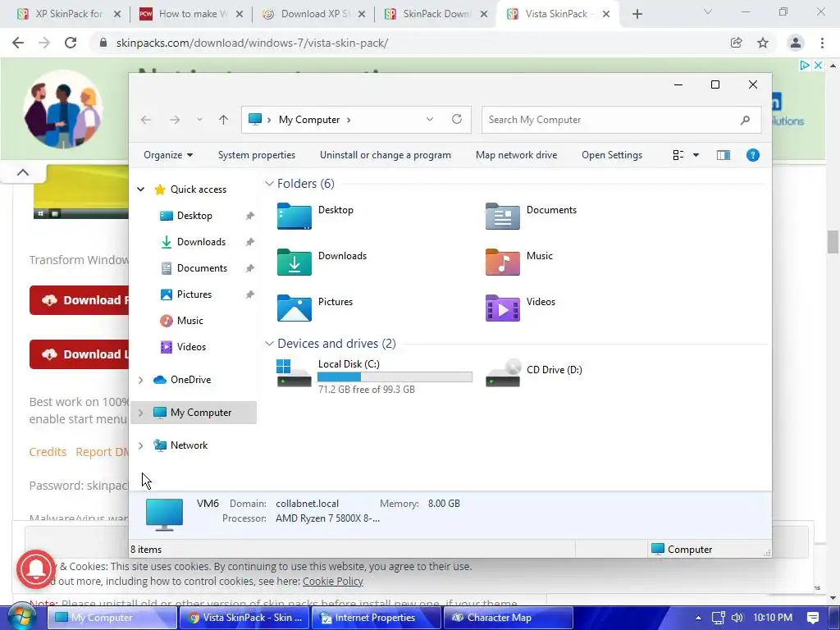Image resolution: width=840 pixels, height=630 pixels.
Task: Open the recent locations dropdown arrow
Action: click(199, 120)
